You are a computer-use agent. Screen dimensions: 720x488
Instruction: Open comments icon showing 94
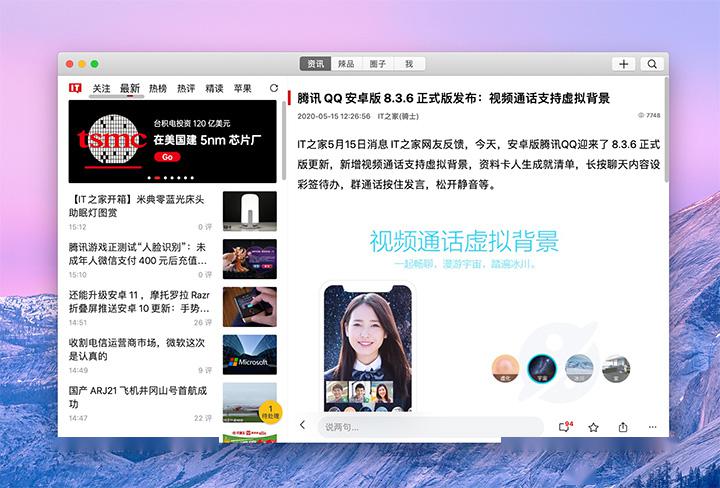pyautogui.click(x=565, y=426)
